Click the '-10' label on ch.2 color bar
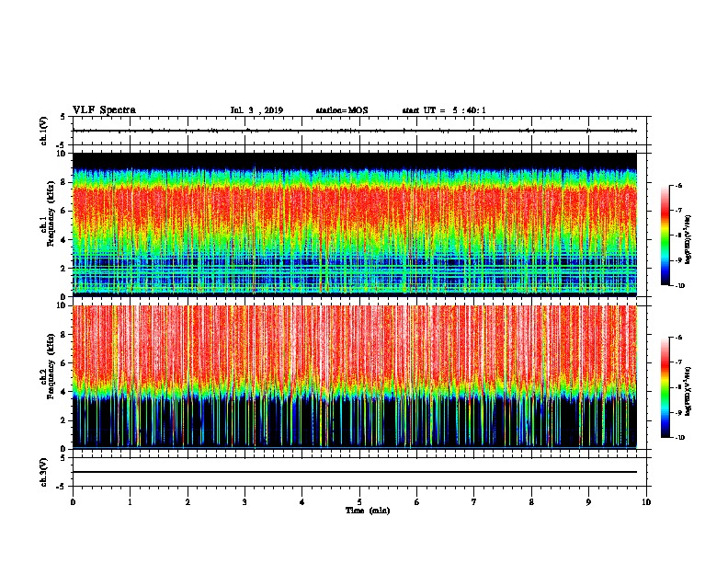 [x=679, y=437]
